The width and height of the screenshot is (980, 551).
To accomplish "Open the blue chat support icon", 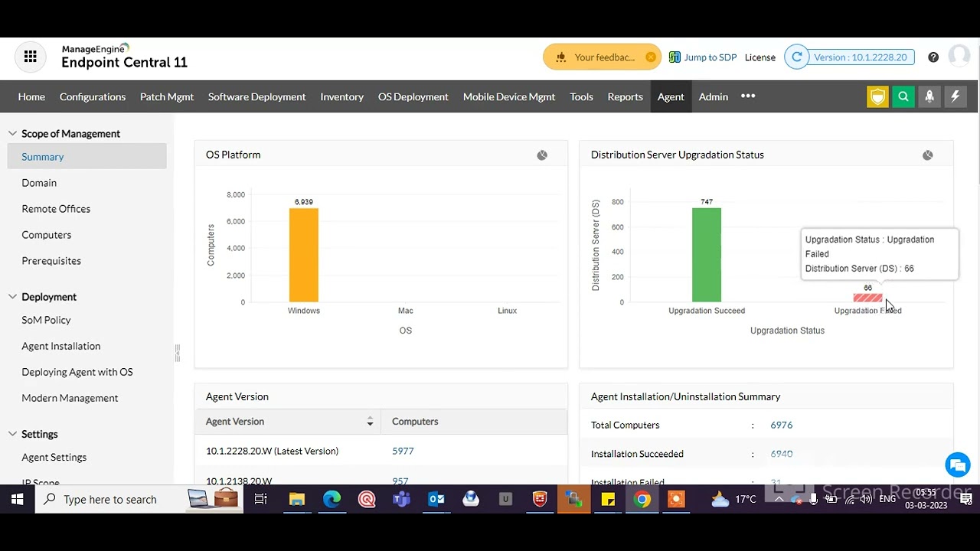I will click(x=958, y=465).
